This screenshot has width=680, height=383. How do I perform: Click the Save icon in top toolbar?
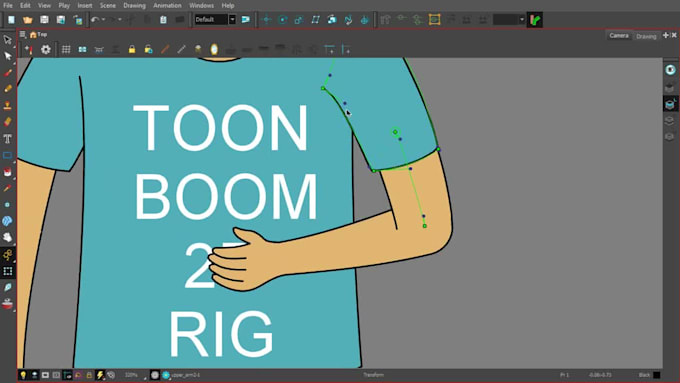coord(44,20)
